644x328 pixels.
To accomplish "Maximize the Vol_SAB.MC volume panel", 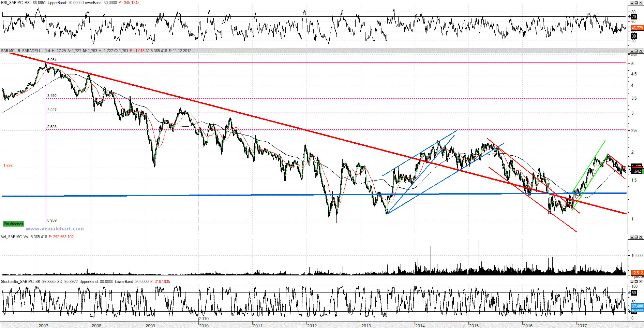I will 636,237.
